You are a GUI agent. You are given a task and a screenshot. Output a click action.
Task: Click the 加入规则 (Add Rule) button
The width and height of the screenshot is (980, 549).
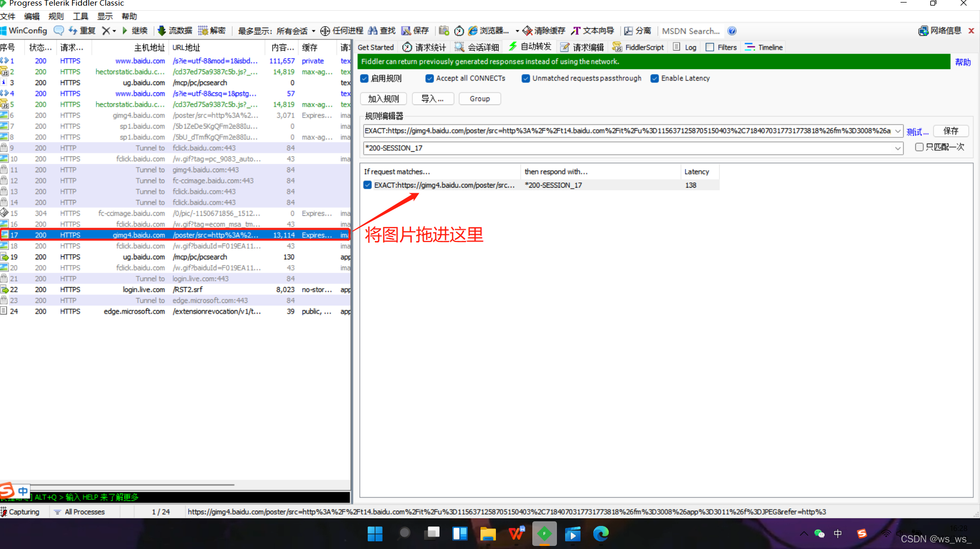click(x=384, y=98)
